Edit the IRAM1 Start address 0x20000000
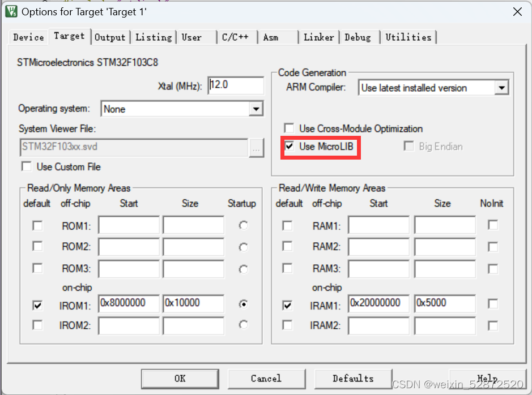 (378, 303)
